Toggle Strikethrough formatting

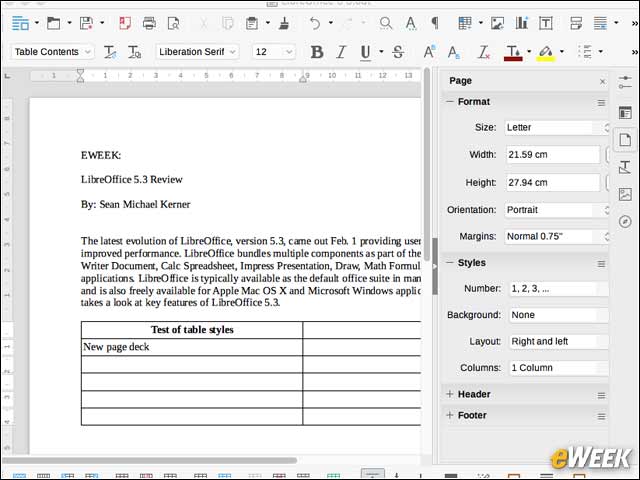(x=398, y=52)
